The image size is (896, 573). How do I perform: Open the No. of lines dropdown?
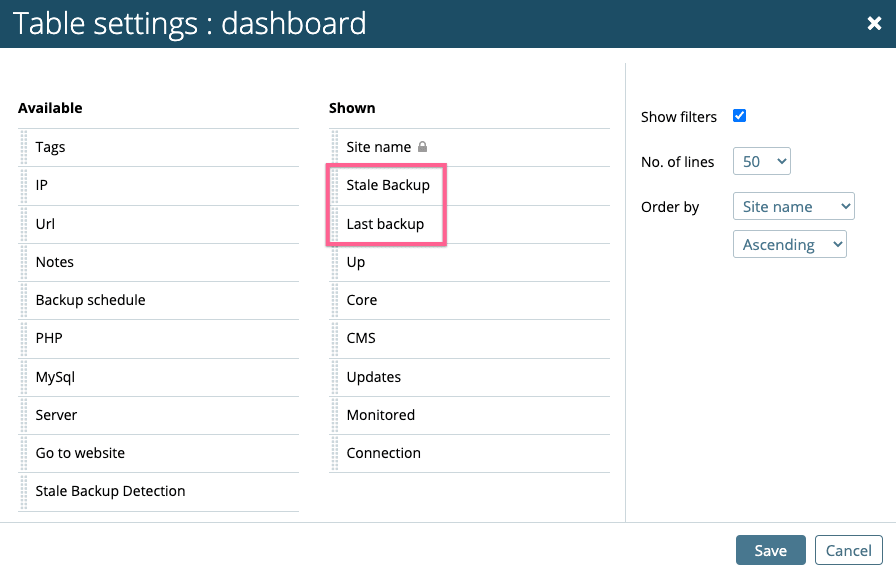tap(762, 161)
